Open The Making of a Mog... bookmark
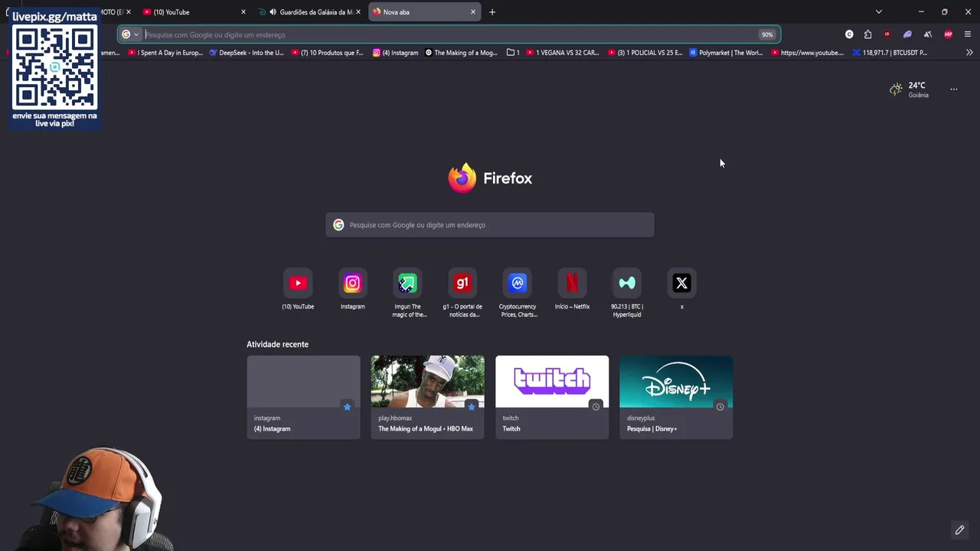980x551 pixels. coord(462,53)
